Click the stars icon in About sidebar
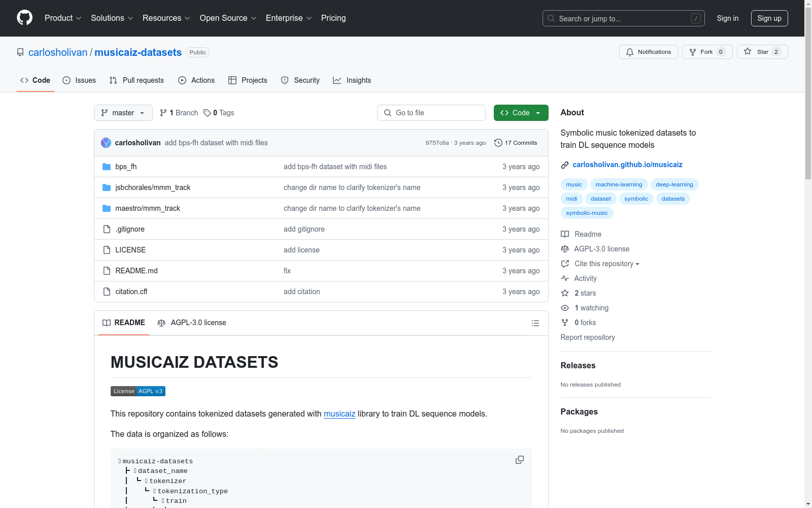 565,293
